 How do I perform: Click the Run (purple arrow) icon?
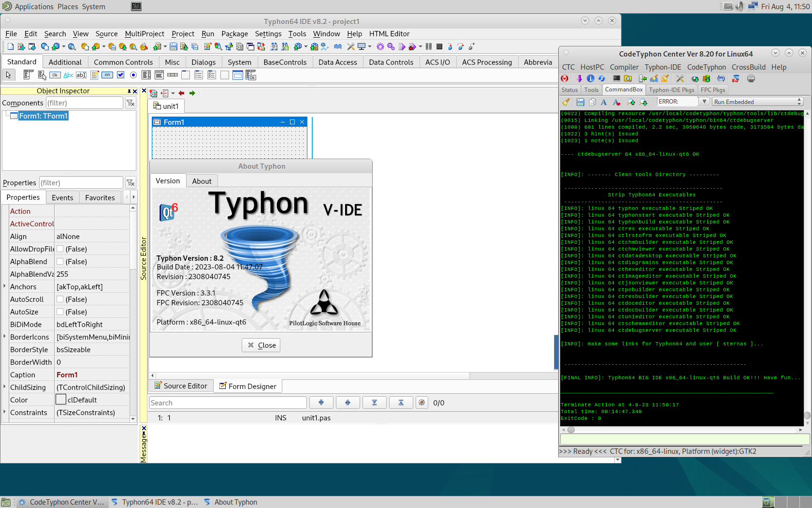click(402, 47)
